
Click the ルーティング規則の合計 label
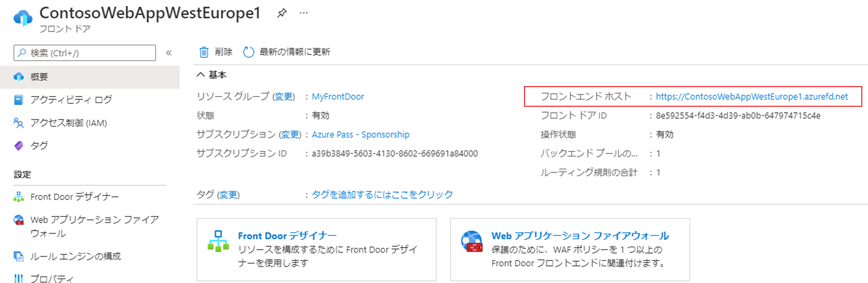tap(589, 173)
